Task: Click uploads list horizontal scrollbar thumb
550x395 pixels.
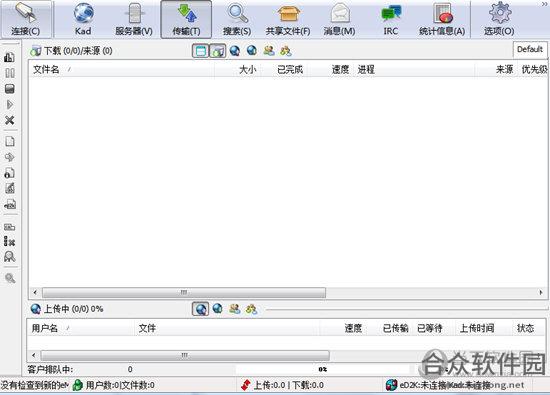Action: 185,355
